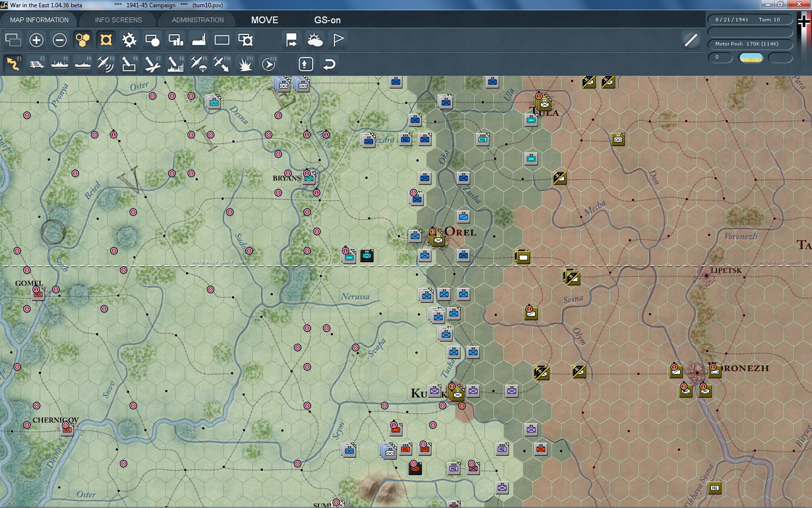Select the Soviet HQ counter near Tikhaya Sosna
Viewport: 812px width, 508px height.
[x=714, y=488]
